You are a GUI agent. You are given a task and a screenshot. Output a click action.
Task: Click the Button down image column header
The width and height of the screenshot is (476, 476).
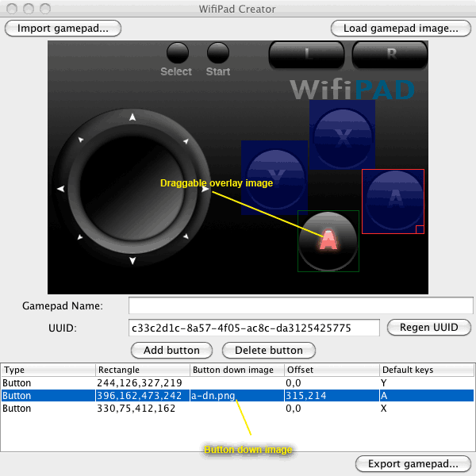[237, 370]
